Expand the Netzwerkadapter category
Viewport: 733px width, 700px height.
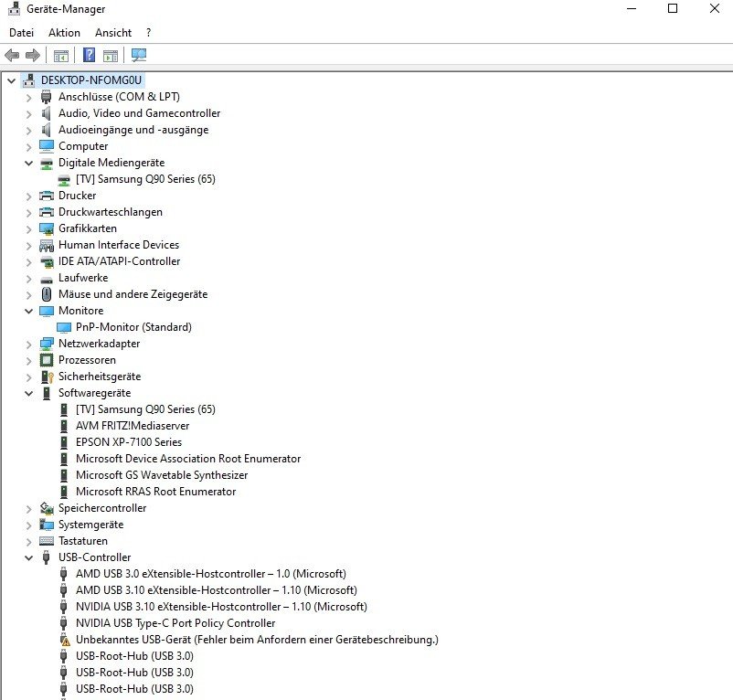(x=28, y=344)
